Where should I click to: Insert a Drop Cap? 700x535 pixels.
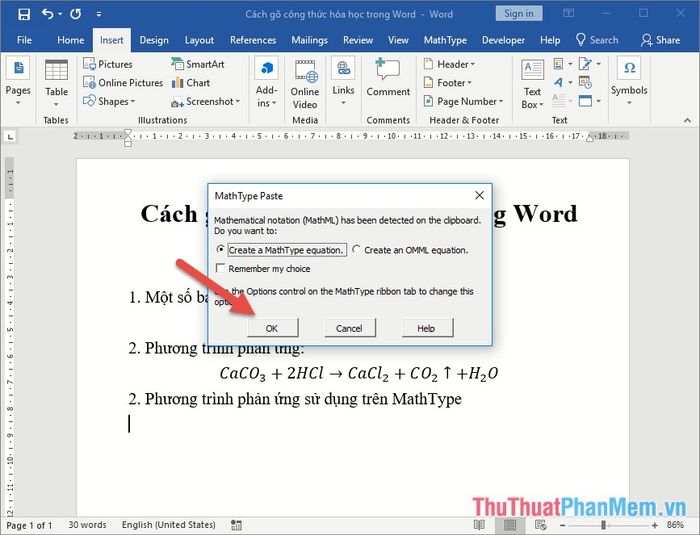[x=562, y=100]
